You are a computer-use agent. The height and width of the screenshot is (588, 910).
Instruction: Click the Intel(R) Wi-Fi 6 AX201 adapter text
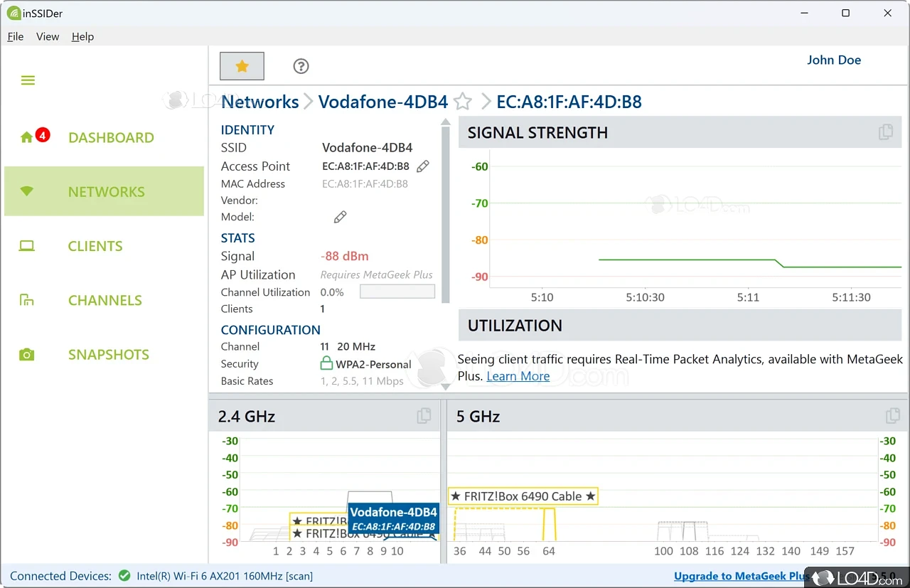click(225, 576)
